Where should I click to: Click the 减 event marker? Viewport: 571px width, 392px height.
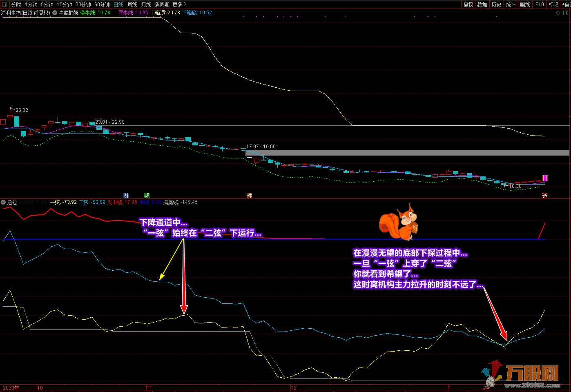pyautogui.click(x=147, y=196)
